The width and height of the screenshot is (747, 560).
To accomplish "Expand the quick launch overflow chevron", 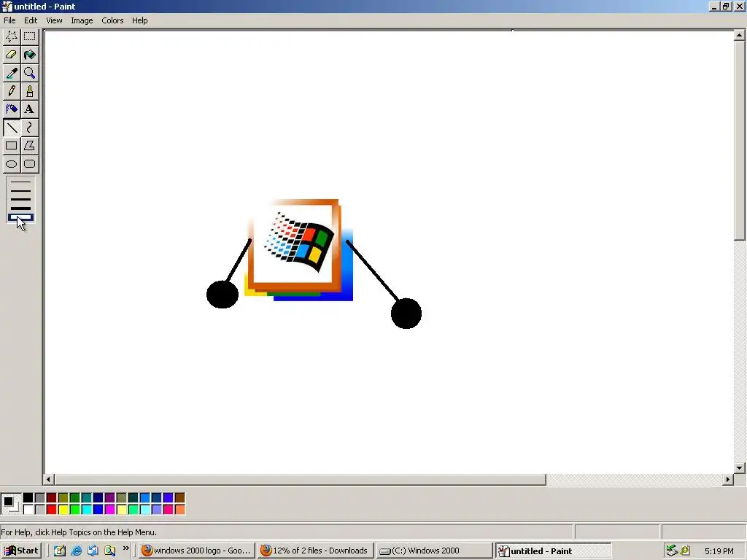I will click(125, 548).
